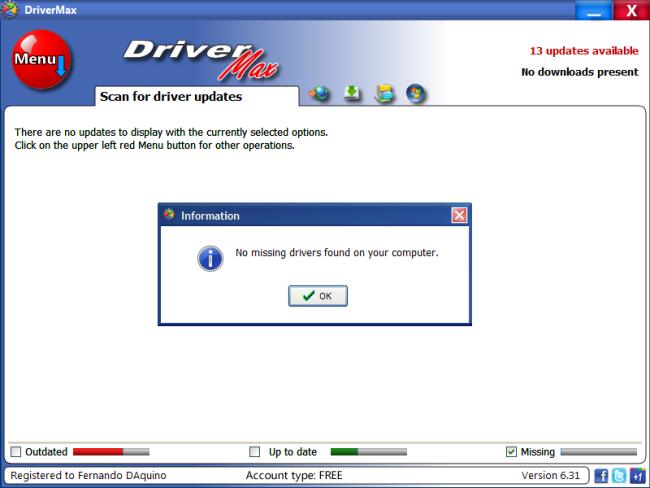Click the Information dialog title icon
This screenshot has height=488, width=650.
pyautogui.click(x=169, y=215)
